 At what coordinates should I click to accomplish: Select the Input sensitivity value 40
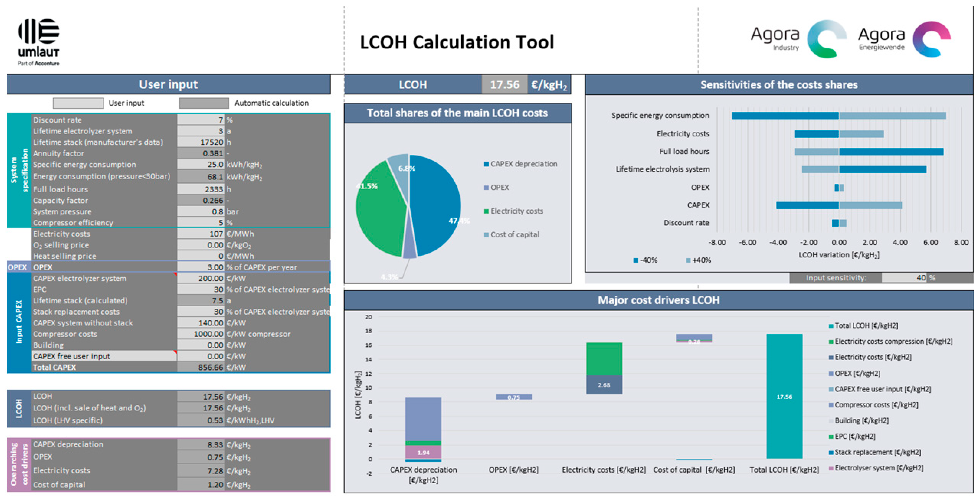904,278
